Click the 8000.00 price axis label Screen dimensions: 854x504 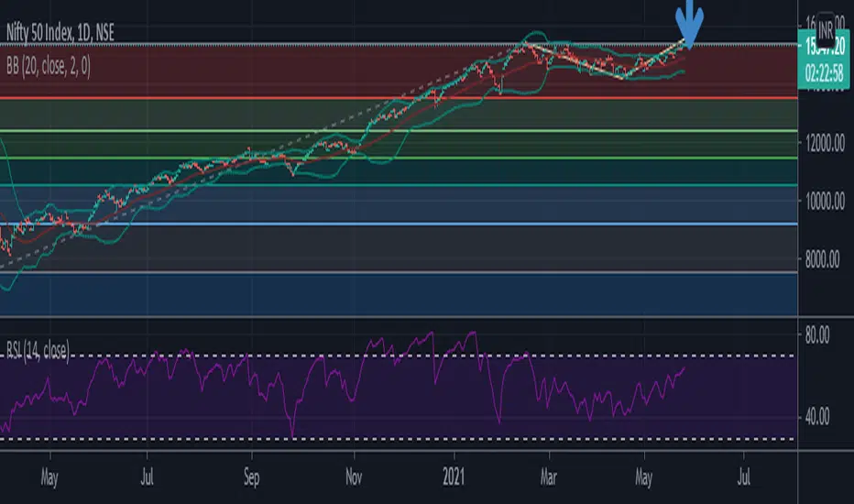tap(823, 259)
